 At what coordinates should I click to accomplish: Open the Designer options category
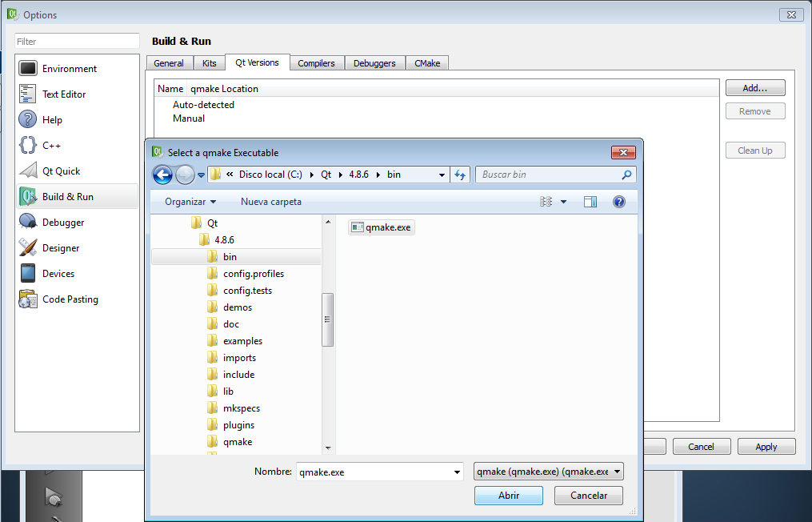point(77,247)
